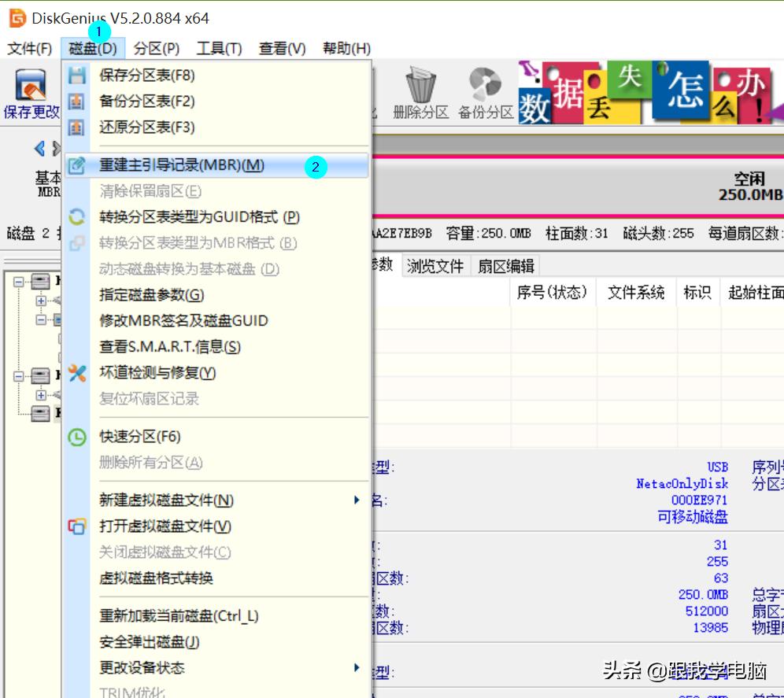The height and width of the screenshot is (698, 784).
Task: Click the green clock icon beside 快速分区
Action: click(76, 438)
